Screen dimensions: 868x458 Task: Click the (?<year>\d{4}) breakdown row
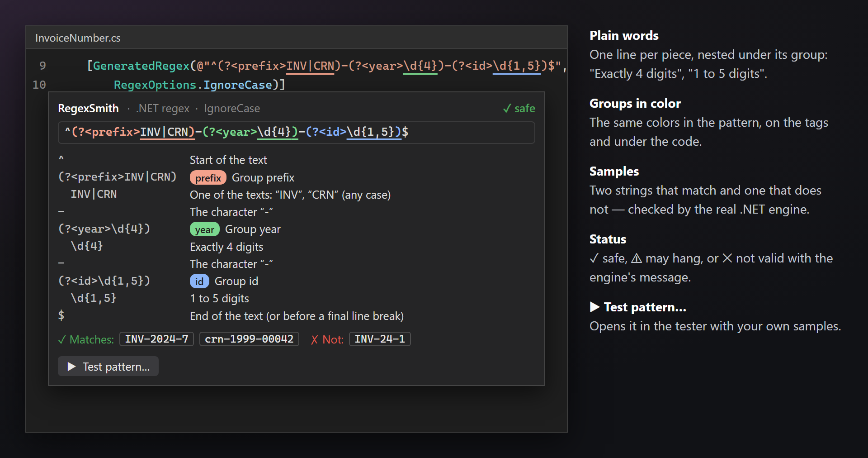pos(297,229)
